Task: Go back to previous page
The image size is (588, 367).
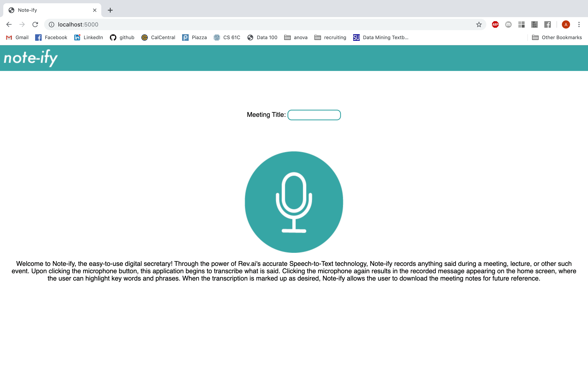Action: [x=9, y=24]
